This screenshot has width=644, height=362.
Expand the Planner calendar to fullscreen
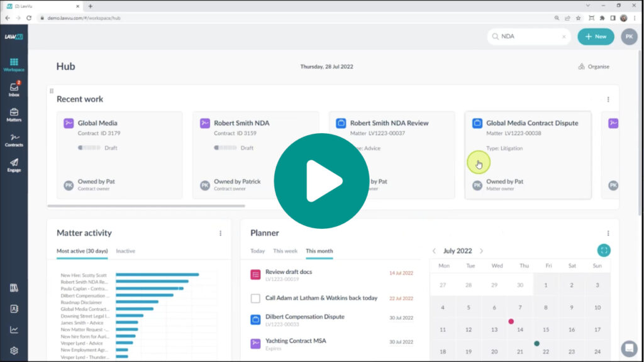pyautogui.click(x=604, y=250)
